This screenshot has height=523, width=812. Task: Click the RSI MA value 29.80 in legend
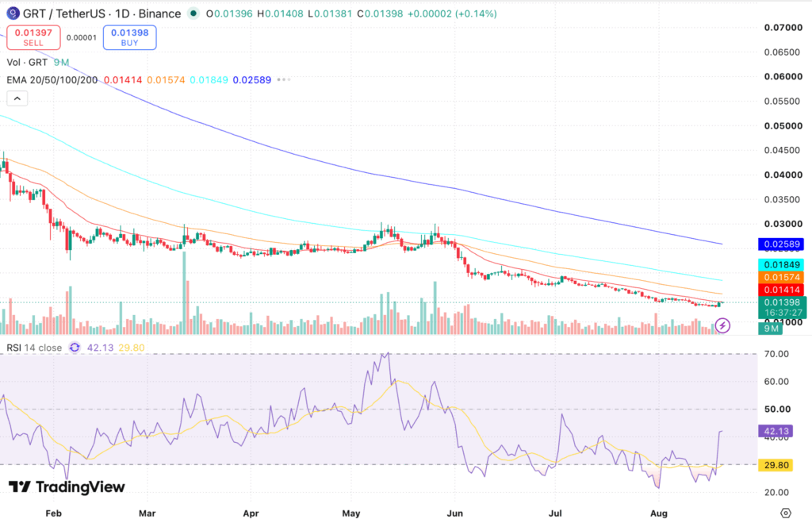(132, 348)
